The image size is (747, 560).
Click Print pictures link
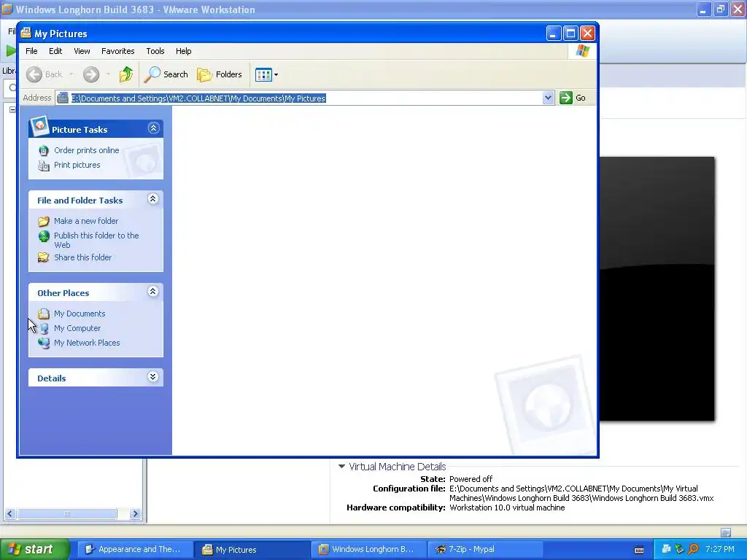coord(77,166)
